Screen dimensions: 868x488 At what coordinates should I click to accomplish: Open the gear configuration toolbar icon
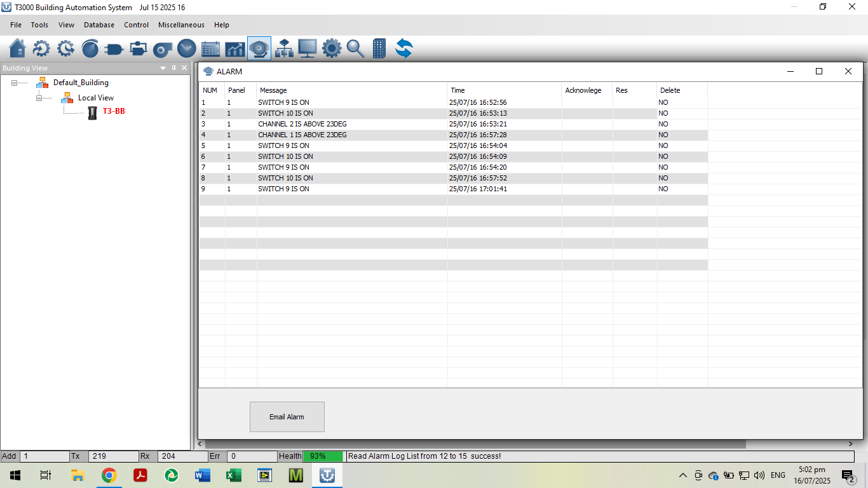pyautogui.click(x=331, y=48)
